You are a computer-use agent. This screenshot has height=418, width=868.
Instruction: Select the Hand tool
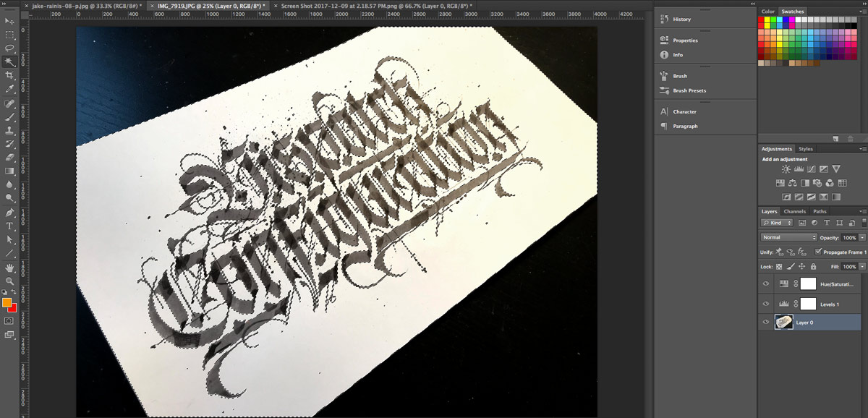pos(9,267)
